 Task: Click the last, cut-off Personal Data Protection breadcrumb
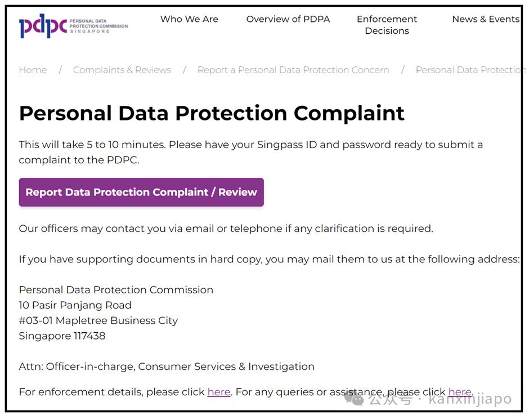pos(470,70)
